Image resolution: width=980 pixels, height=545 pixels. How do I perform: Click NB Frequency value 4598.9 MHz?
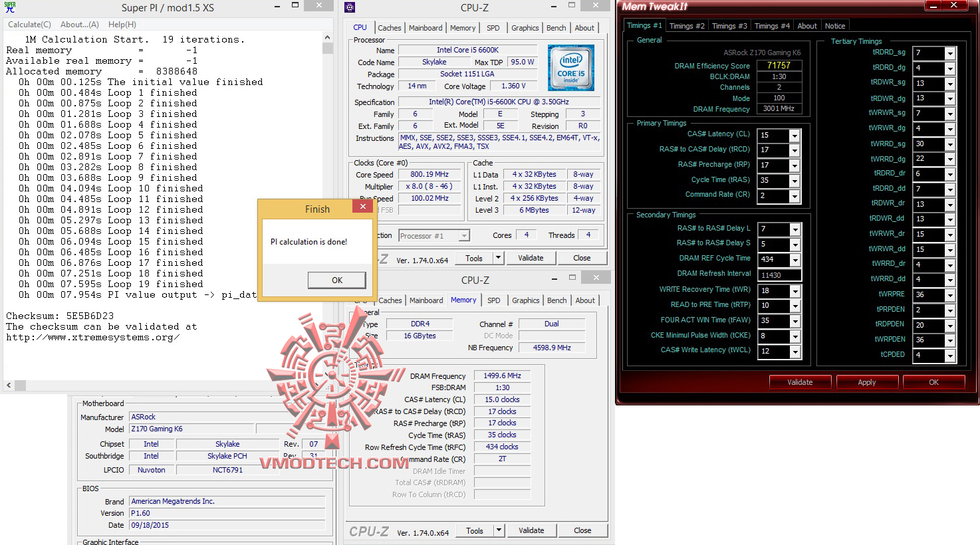tap(552, 348)
